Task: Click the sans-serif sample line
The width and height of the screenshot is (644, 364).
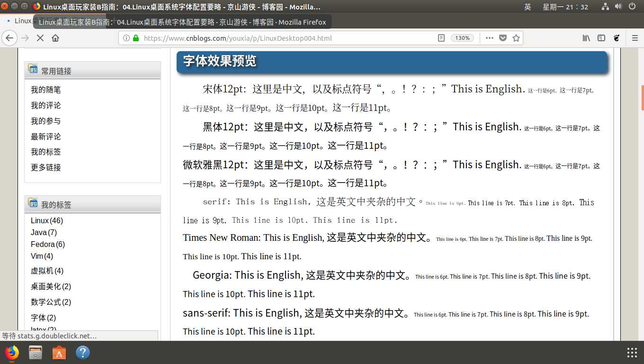Action: coord(386,322)
